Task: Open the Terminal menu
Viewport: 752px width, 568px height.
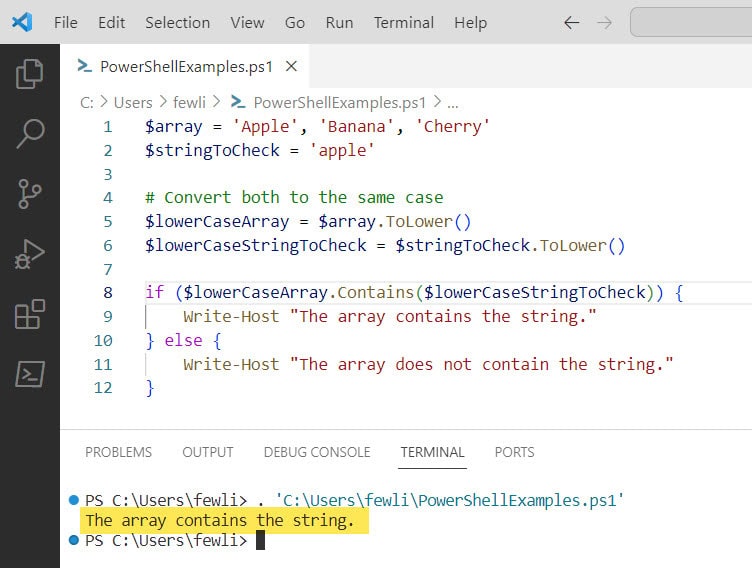Action: tap(404, 23)
